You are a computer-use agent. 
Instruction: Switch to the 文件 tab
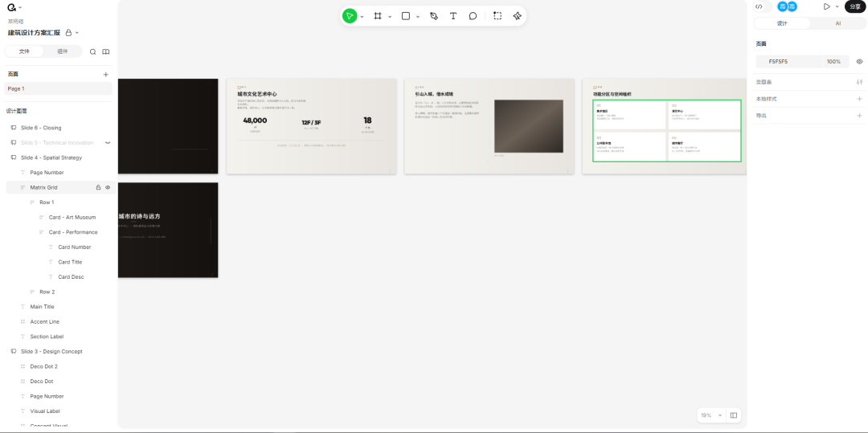coord(24,51)
